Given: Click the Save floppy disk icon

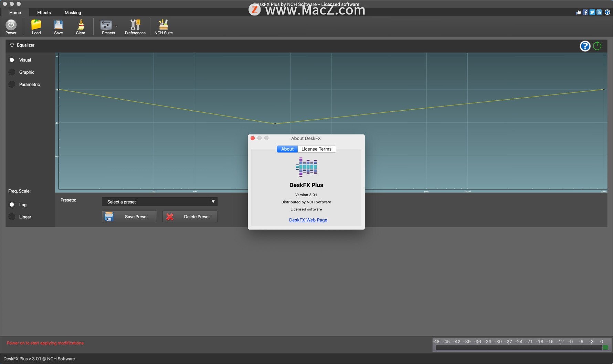Looking at the screenshot, I should click(x=59, y=27).
